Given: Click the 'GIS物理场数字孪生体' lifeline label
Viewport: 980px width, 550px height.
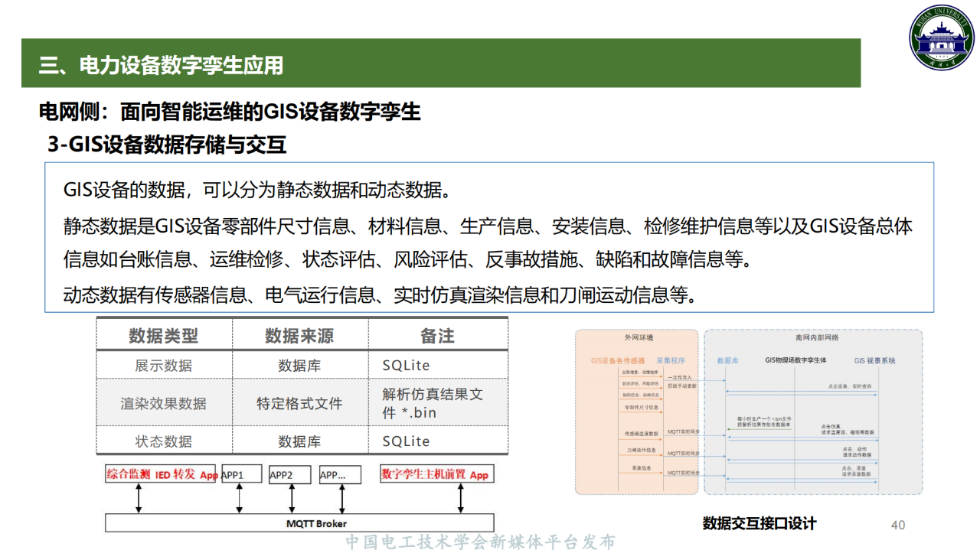Looking at the screenshot, I should click(795, 360).
